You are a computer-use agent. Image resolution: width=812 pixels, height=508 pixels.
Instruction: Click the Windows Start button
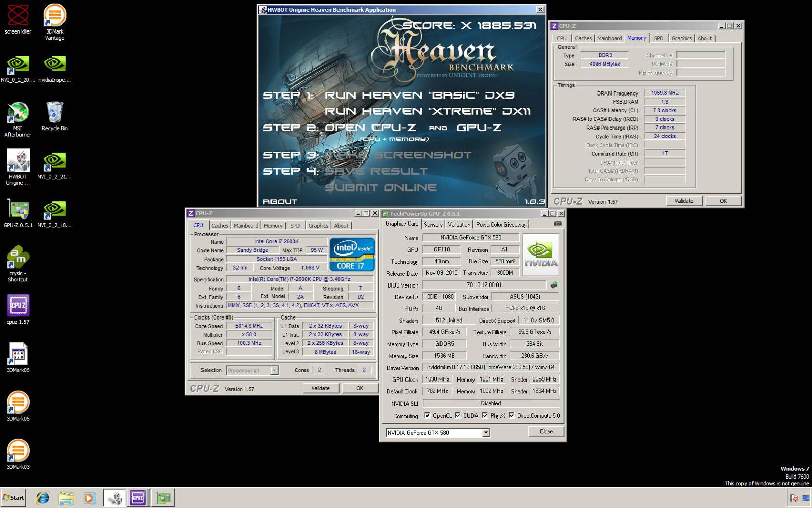coord(14,498)
